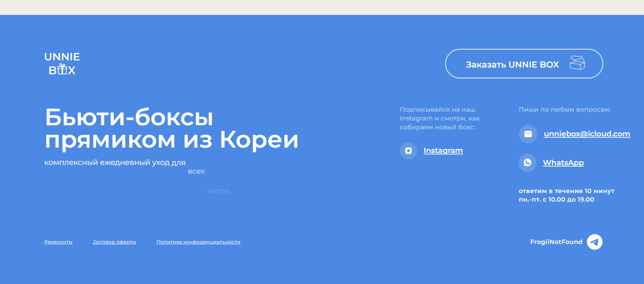
Task: Click the word всех under the subtitle
Action: pyautogui.click(x=196, y=172)
